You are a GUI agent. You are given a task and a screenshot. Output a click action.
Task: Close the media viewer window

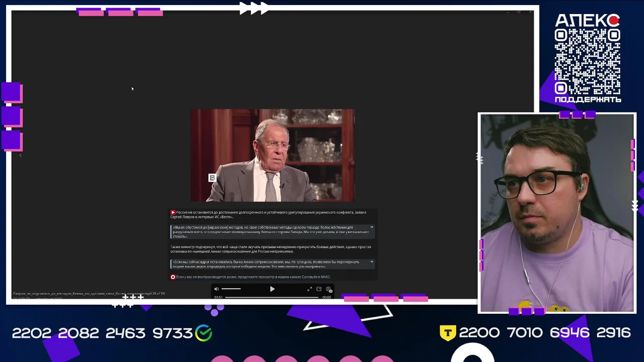click(x=530, y=12)
